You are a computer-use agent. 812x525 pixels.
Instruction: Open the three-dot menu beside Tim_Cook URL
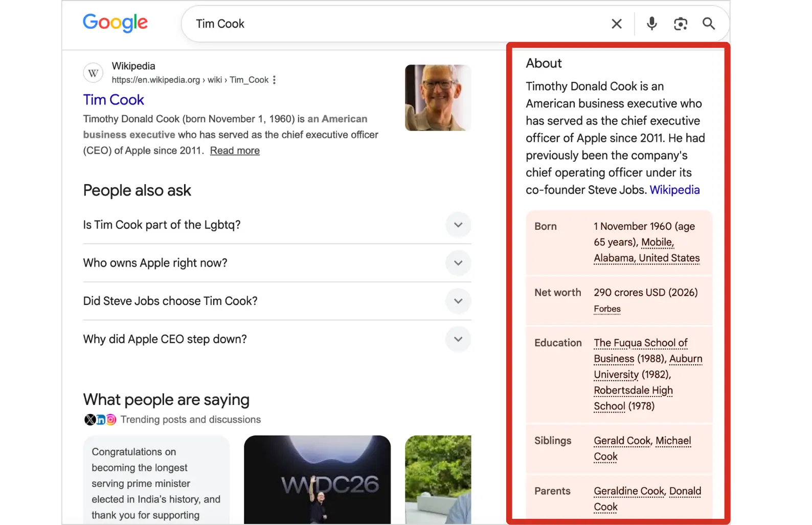click(x=275, y=80)
